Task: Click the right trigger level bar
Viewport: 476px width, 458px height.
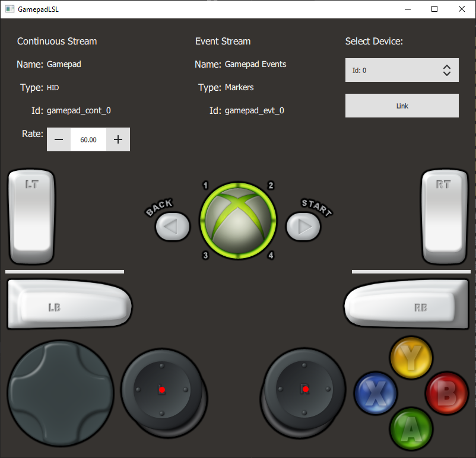Action: [411, 272]
